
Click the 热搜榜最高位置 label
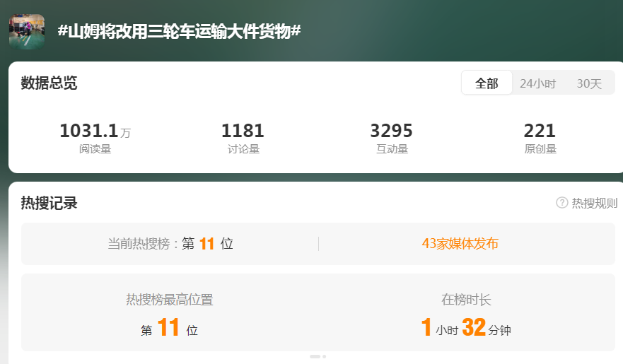tap(170, 300)
